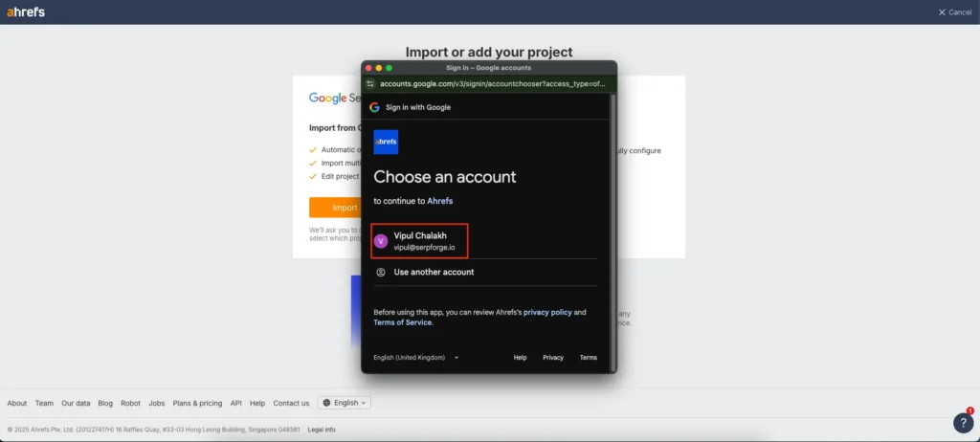Click the Ahrefs copyright address text

coord(154,431)
